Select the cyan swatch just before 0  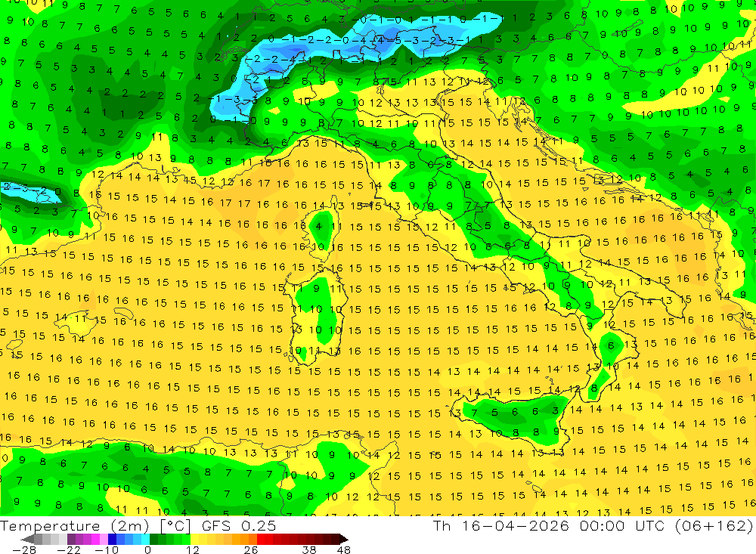pyautogui.click(x=145, y=539)
